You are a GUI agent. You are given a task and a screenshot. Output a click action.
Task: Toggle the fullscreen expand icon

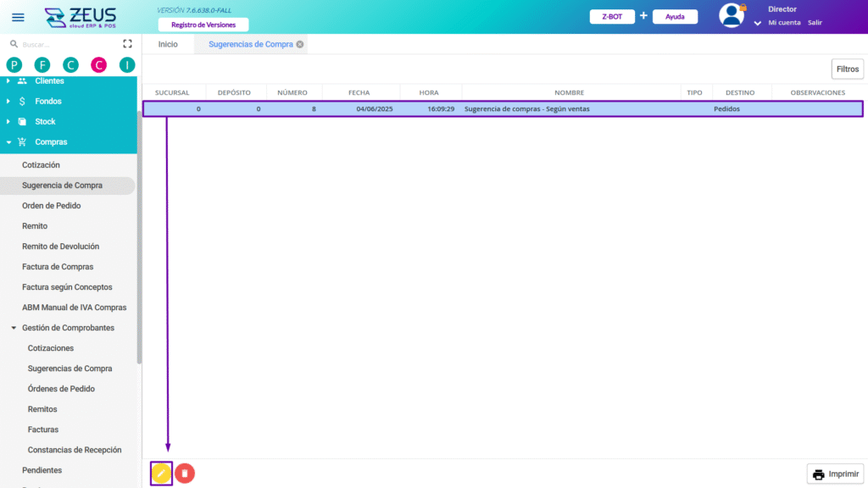pyautogui.click(x=127, y=44)
